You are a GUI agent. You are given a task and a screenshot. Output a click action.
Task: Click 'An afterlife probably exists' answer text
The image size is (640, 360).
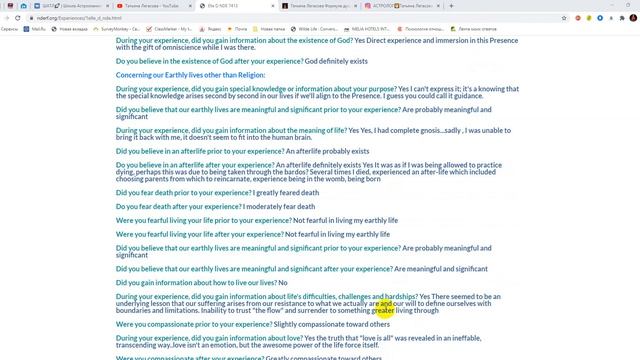(327, 151)
